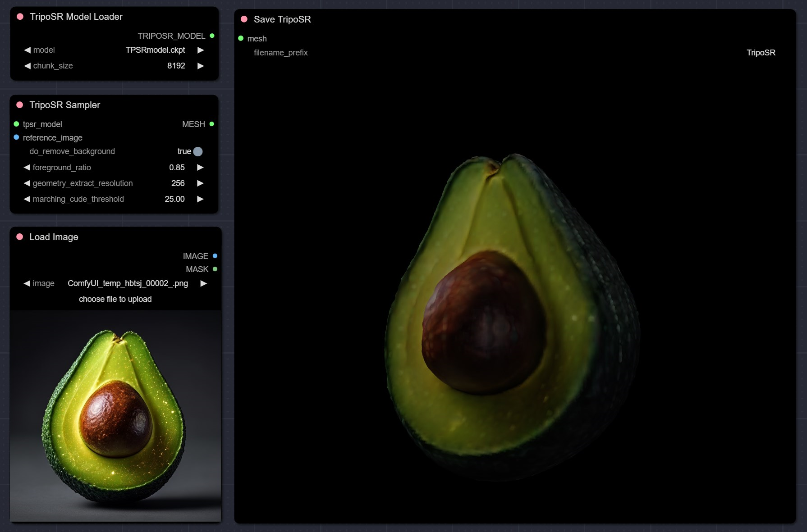The image size is (807, 532).
Task: Click the filename_prefix field showing TripoSR
Action: (514, 53)
